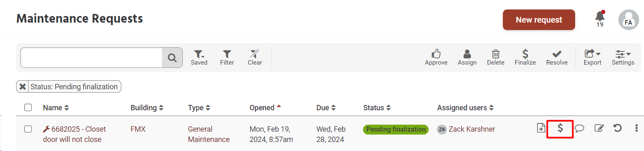
Task: Remove the Pending finalization status filter
Action: (x=23, y=87)
